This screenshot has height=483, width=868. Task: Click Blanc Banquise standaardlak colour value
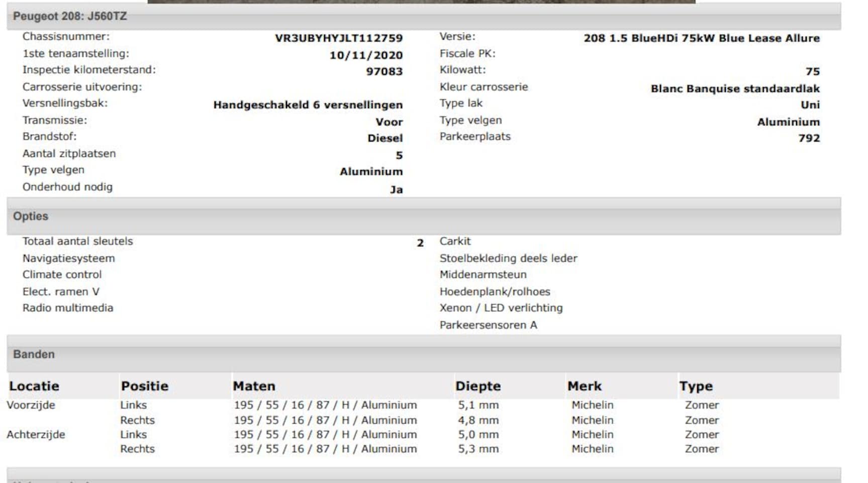pyautogui.click(x=735, y=89)
